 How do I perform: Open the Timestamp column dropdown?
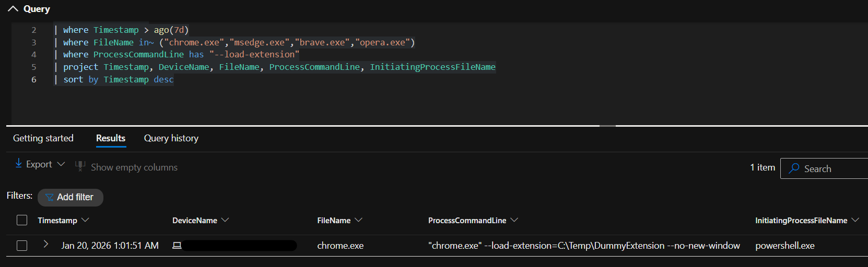(86, 220)
